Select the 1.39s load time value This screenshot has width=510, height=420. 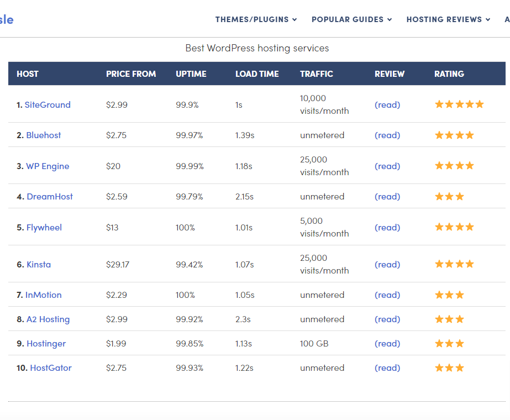245,135
